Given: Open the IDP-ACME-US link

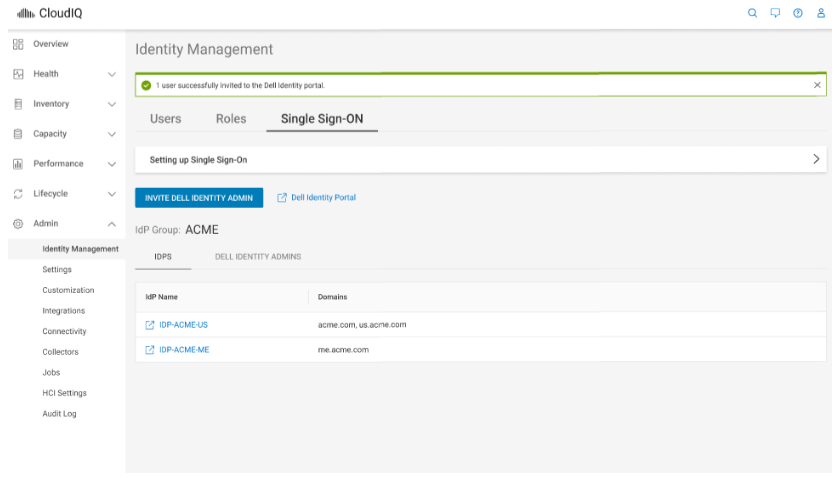Looking at the screenshot, I should [x=183, y=325].
